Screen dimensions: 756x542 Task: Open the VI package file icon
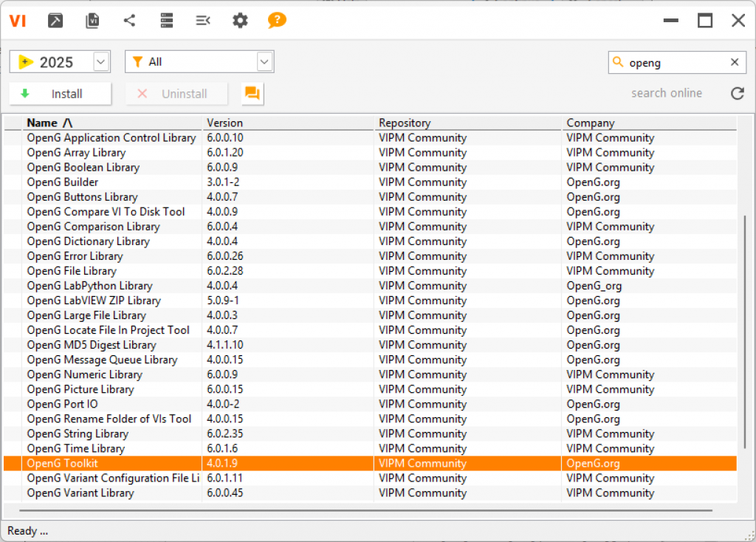(92, 21)
